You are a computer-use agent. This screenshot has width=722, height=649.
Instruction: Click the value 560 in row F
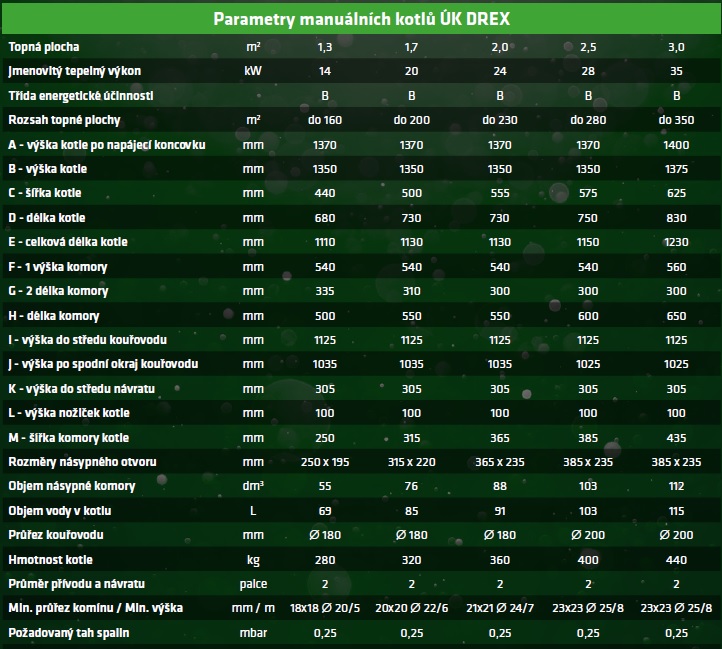click(x=676, y=267)
